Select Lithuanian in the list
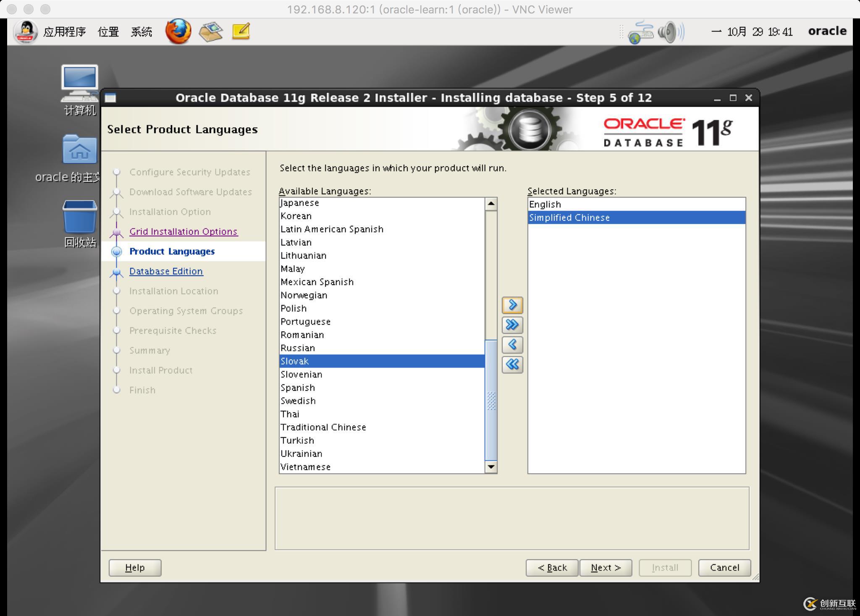The height and width of the screenshot is (616, 860). click(382, 256)
